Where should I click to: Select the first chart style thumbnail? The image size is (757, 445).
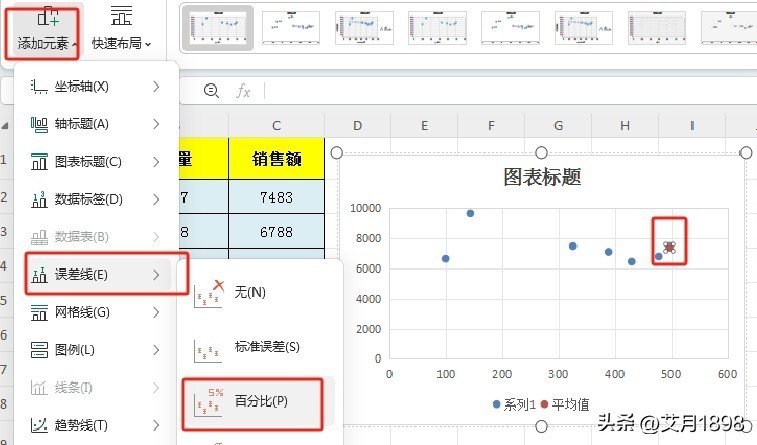(x=217, y=28)
